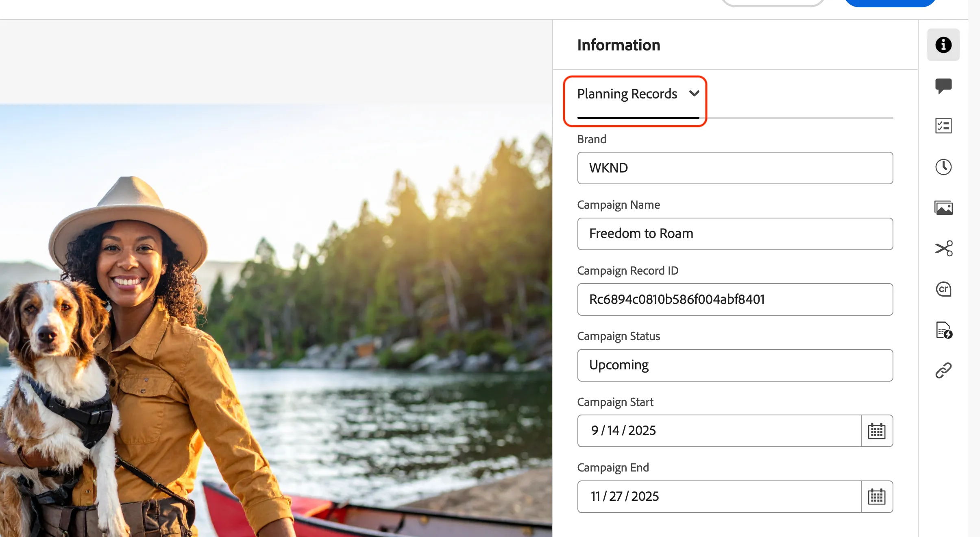Click the Brand field label
Image resolution: width=980 pixels, height=537 pixels.
point(592,139)
